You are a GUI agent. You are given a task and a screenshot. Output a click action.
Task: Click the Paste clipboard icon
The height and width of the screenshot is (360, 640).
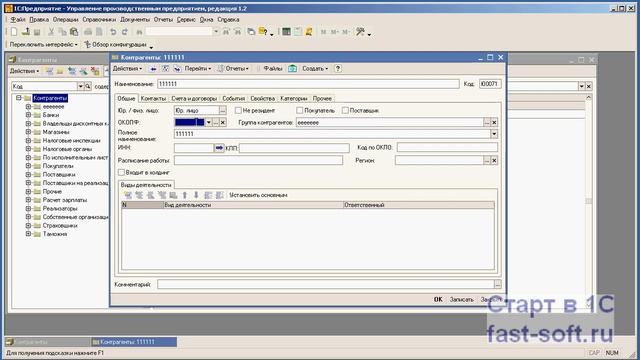[x=74, y=31]
